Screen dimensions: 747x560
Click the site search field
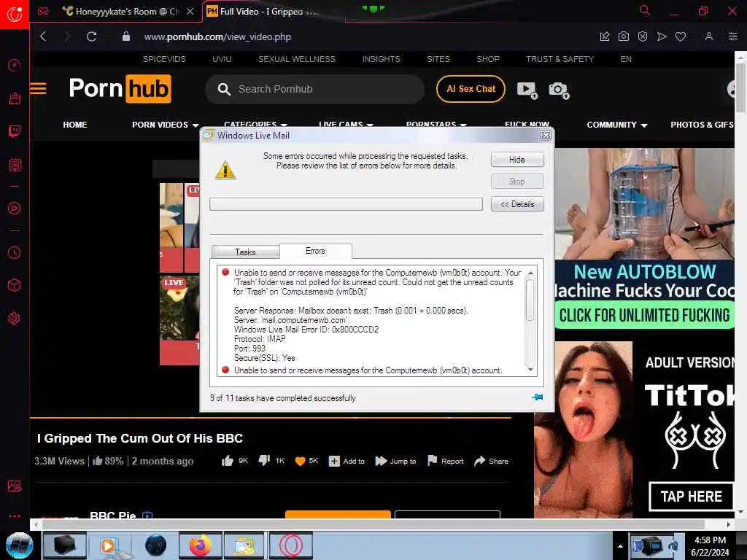(x=314, y=89)
